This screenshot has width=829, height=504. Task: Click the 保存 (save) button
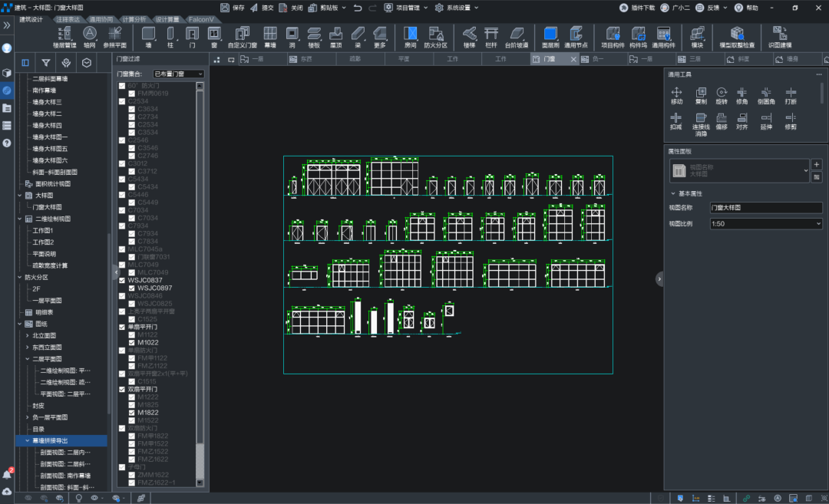[233, 8]
